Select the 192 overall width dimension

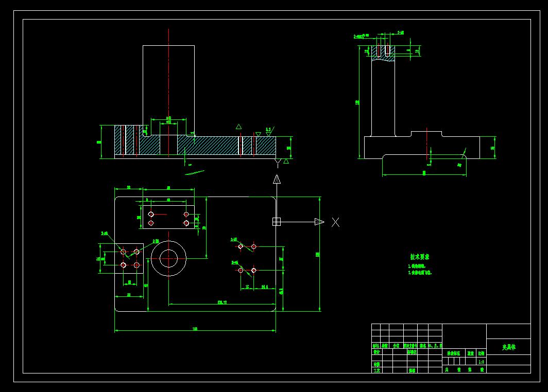[195, 329]
